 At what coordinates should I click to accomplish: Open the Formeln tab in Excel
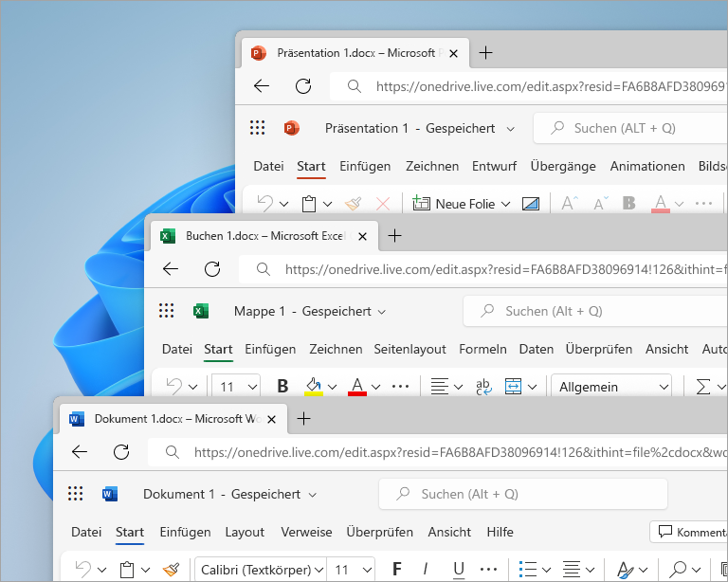tap(482, 349)
